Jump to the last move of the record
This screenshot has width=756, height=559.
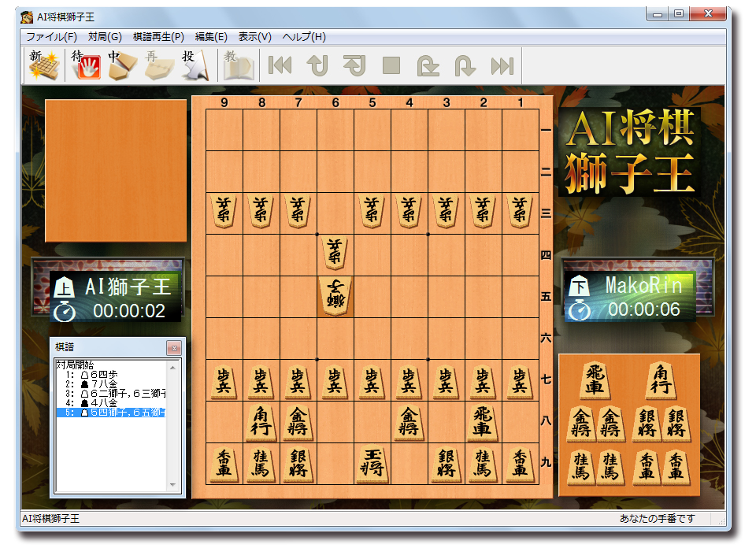point(502,65)
